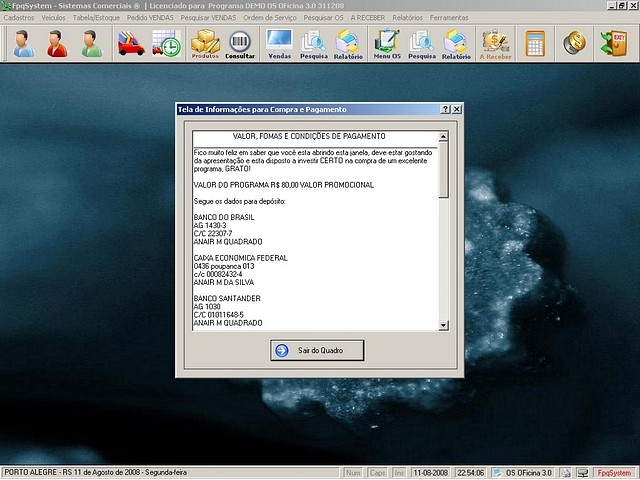Click Pesquisa icon next to Vendas
This screenshot has width=640, height=480.
(x=314, y=44)
